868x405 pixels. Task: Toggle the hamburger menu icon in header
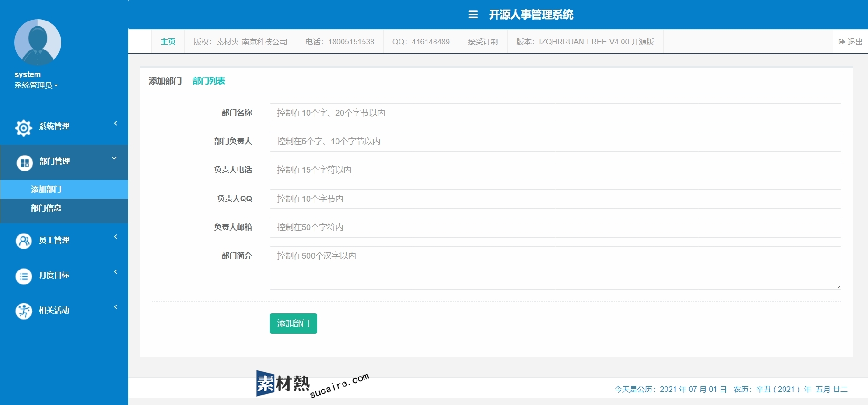point(473,14)
